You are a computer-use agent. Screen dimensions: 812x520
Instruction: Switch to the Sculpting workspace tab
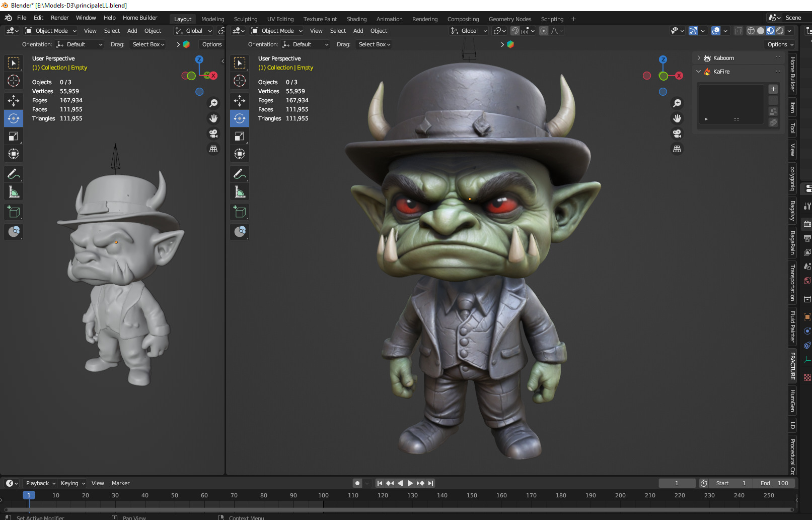point(246,19)
